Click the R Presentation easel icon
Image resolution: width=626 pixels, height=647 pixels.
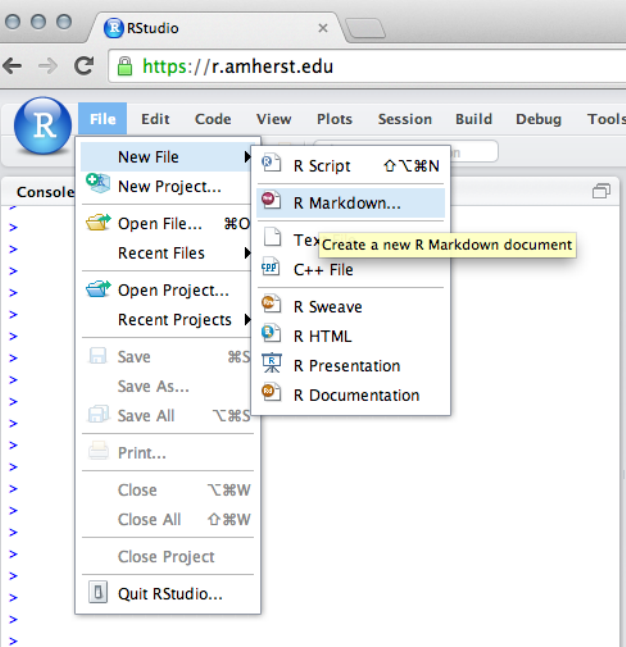coord(272,363)
